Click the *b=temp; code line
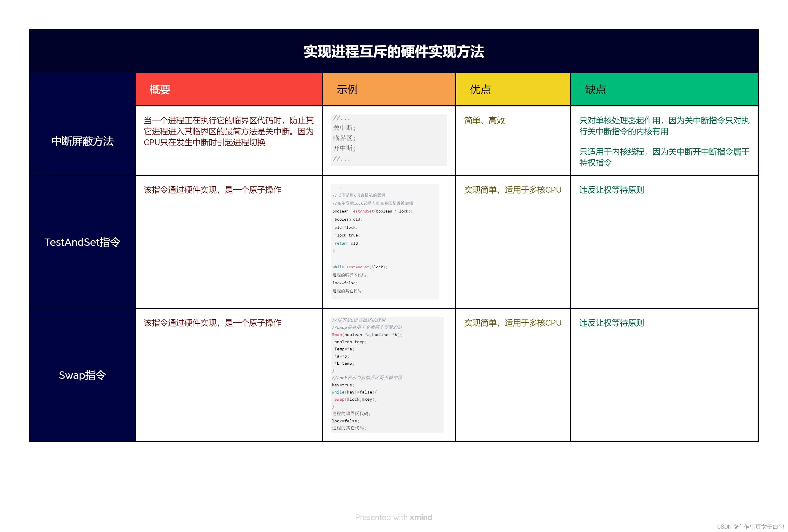Viewport: 788px width, 532px height. tap(344, 364)
